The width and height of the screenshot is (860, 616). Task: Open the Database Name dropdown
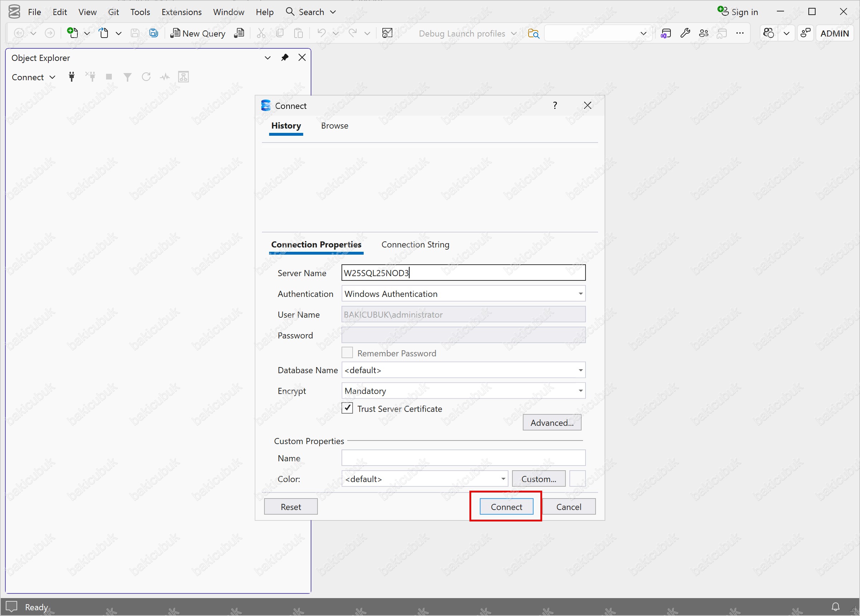click(580, 370)
